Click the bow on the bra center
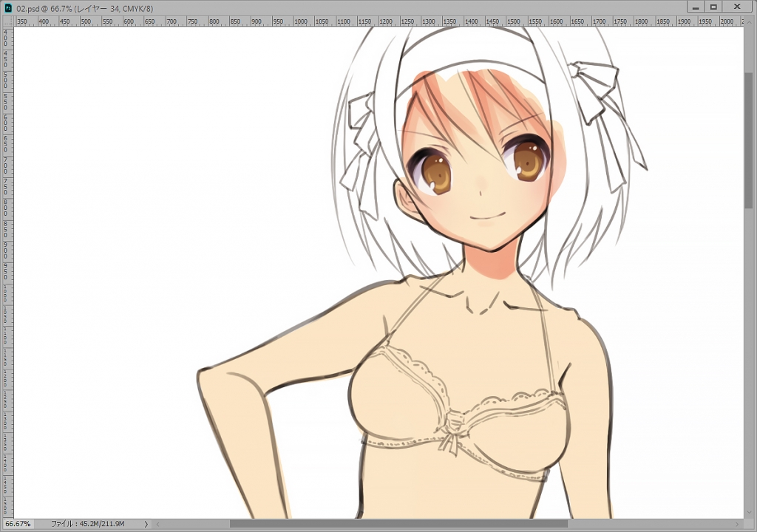The width and height of the screenshot is (757, 532). [x=451, y=434]
